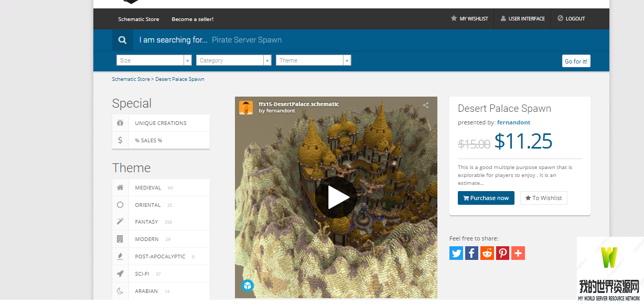Select Fantasy theme

tap(161, 222)
